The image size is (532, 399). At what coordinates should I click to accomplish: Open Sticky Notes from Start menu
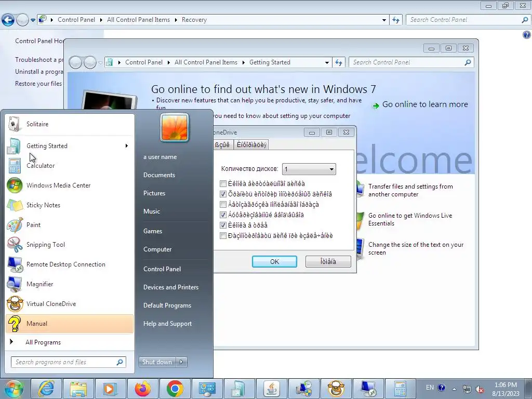coord(70,205)
